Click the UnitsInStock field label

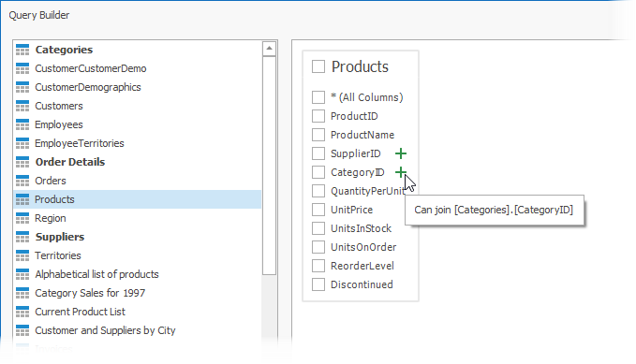click(x=361, y=228)
